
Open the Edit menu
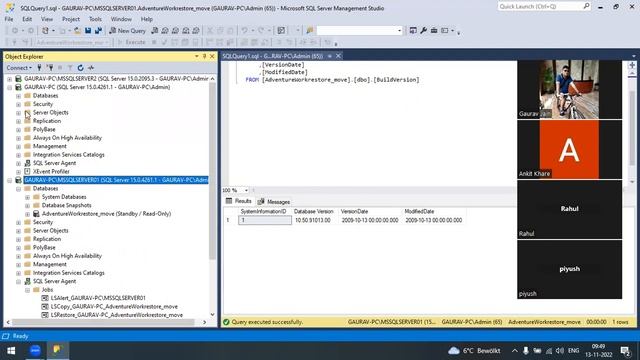[27, 19]
